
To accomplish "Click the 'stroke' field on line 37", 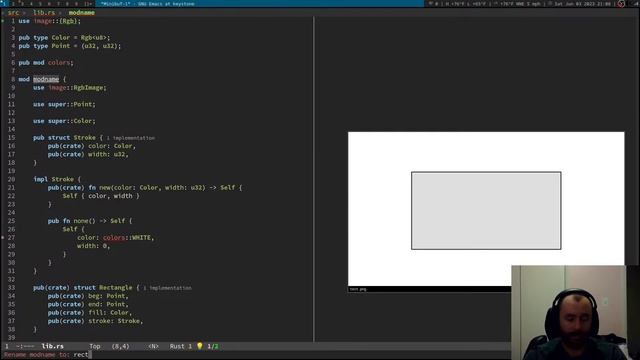I will click(x=99, y=321).
